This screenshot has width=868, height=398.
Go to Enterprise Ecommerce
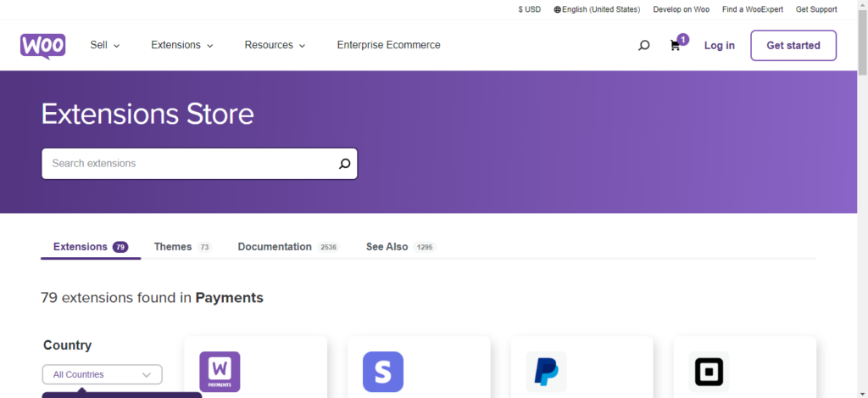coord(388,46)
